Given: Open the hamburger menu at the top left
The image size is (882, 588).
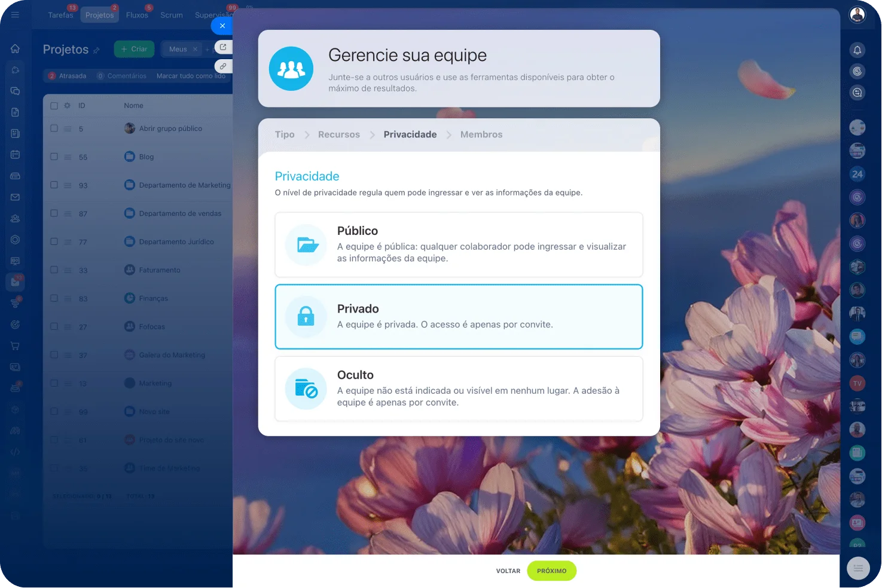Looking at the screenshot, I should (x=15, y=14).
